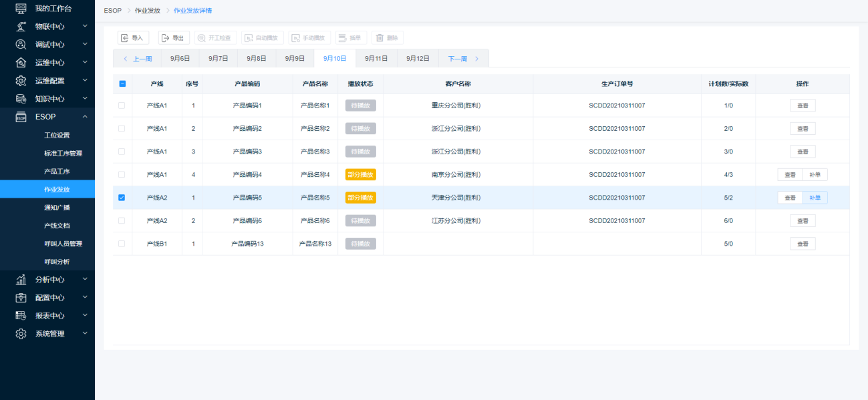The height and width of the screenshot is (400, 868).
Task: Click the 物联中心 robot arm icon
Action: [x=21, y=27]
